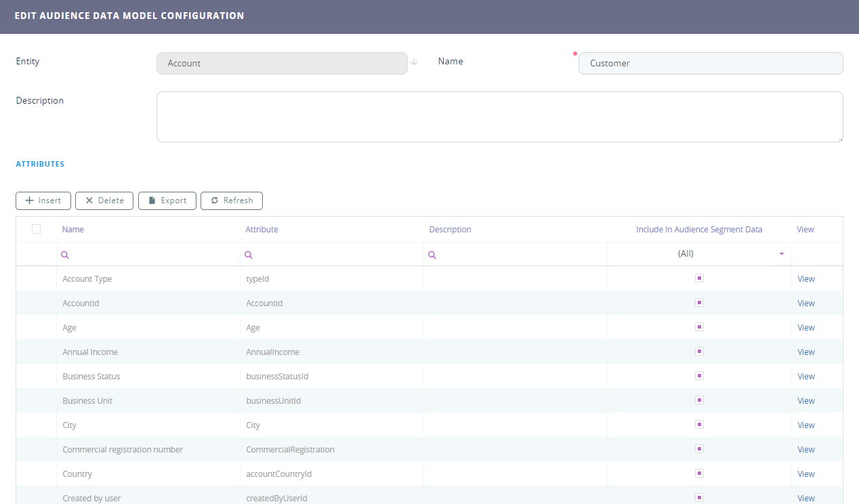Image resolution: width=859 pixels, height=504 pixels.
Task: Tick the select-all checkbox in grid header
Action: pyautogui.click(x=37, y=229)
